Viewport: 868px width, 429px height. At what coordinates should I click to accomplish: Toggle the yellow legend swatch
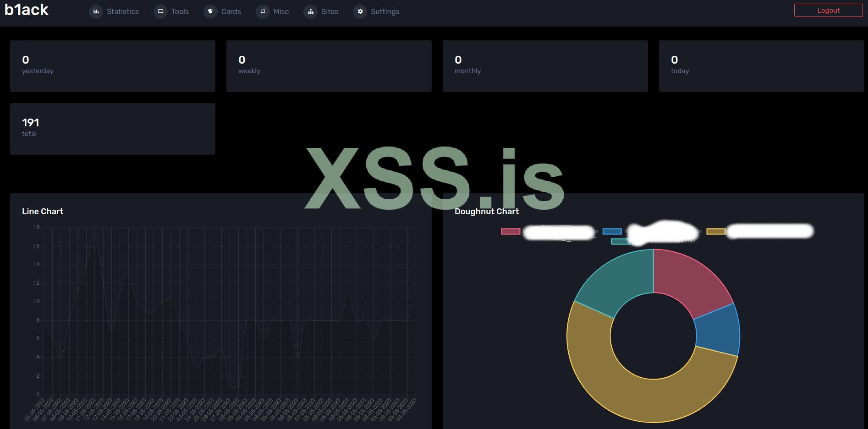(716, 231)
